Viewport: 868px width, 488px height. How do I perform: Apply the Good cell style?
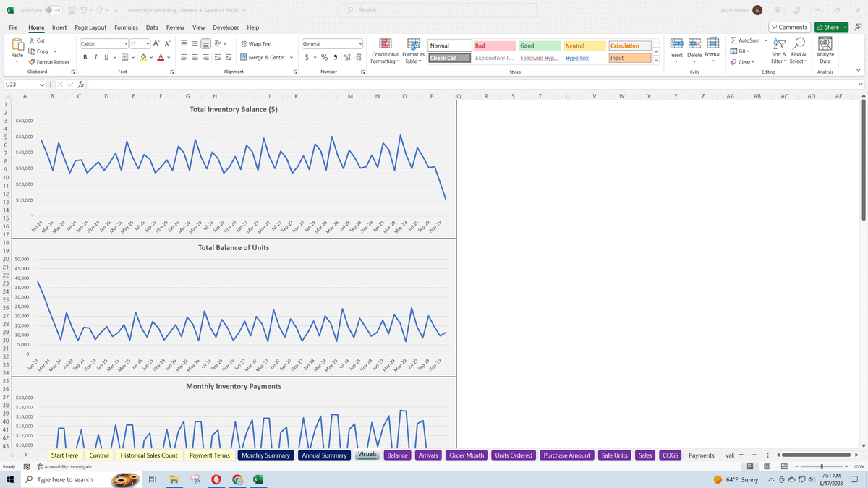539,46
